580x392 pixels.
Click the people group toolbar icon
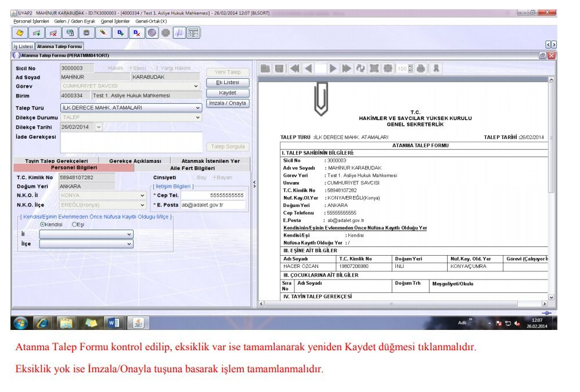click(x=179, y=33)
